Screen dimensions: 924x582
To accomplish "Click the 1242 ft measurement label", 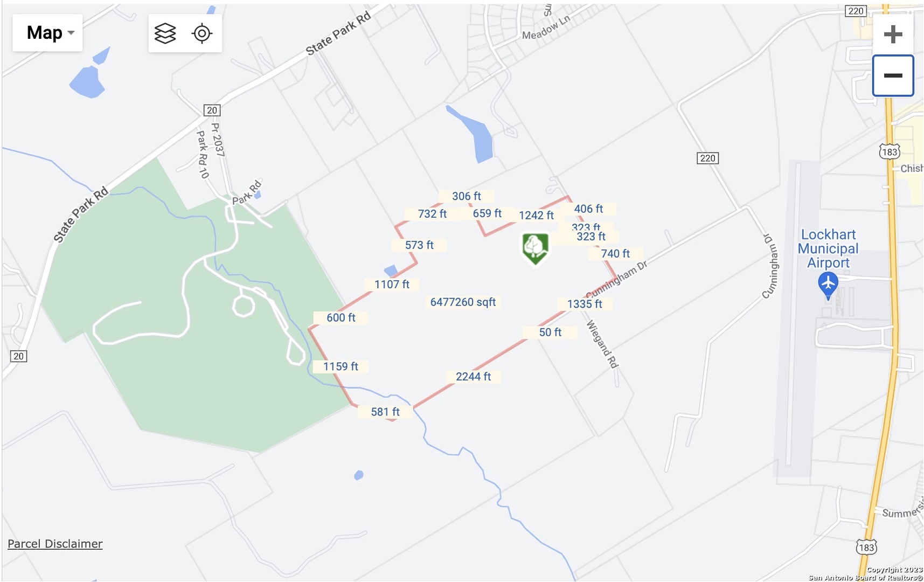I will (536, 216).
